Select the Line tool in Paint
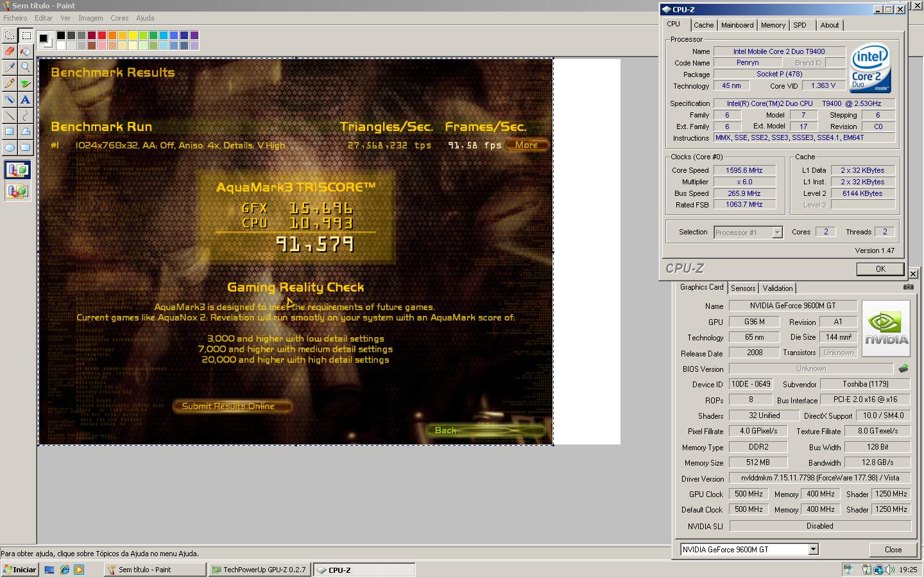This screenshot has height=578, width=924. coord(10,116)
